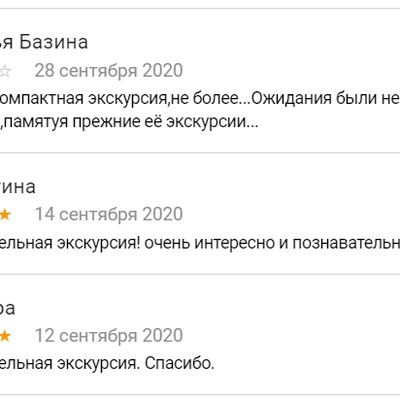The height and width of the screenshot is (399, 400).
Task: Click the date 12 сентября 2020
Action: 109,336
